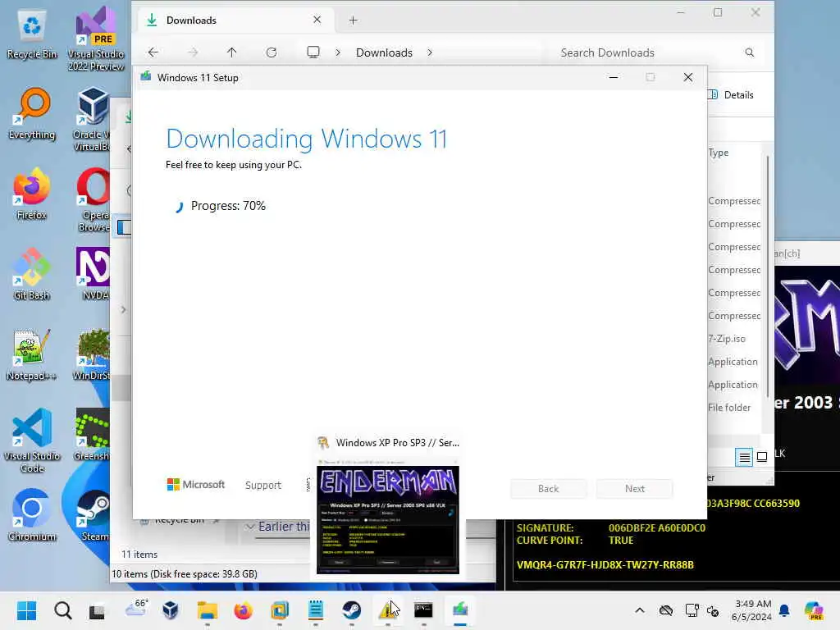Switch to VirtualBox on taskbar
Screen dimensions: 840x630
(171, 610)
